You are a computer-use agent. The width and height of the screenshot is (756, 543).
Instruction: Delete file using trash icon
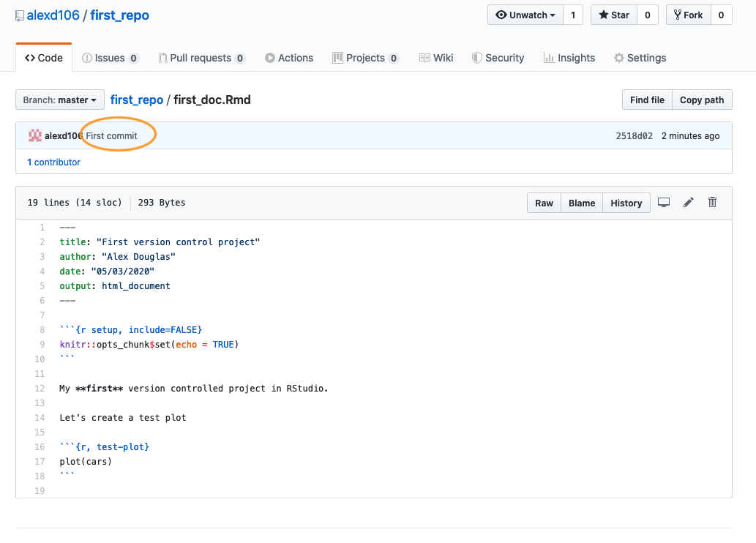tap(712, 203)
